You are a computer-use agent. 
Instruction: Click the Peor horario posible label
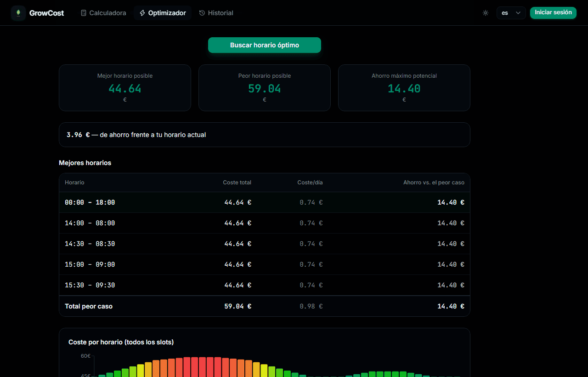[265, 76]
